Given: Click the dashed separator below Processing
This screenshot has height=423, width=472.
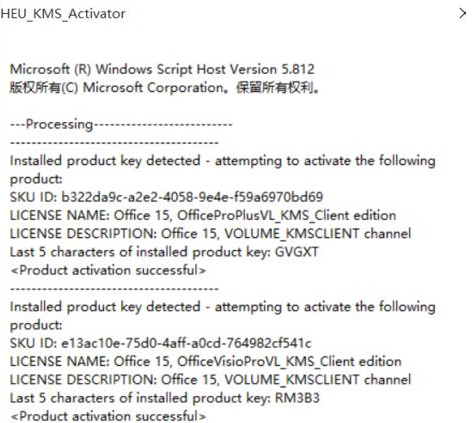Looking at the screenshot, I should [x=114, y=143].
